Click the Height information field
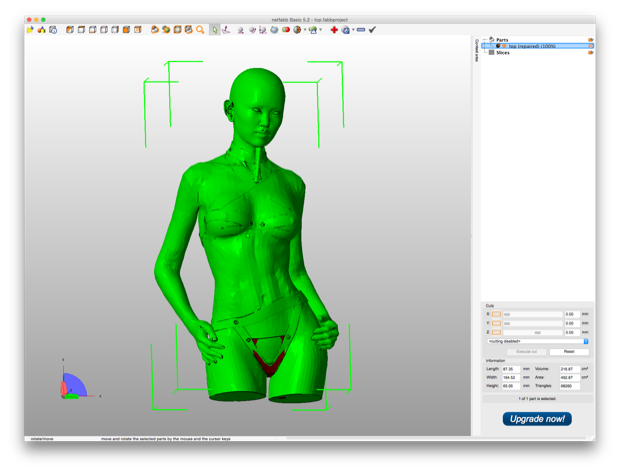Viewport: 620px width, 474px height. tap(511, 386)
